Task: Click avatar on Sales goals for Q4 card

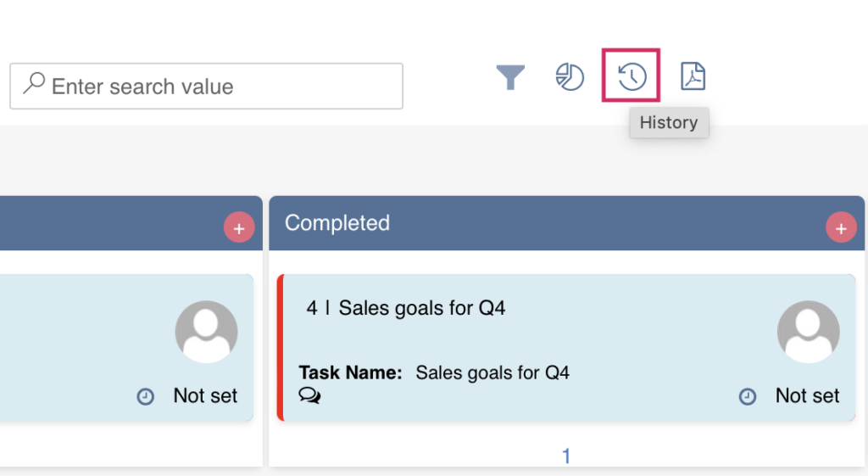Action: tap(808, 332)
